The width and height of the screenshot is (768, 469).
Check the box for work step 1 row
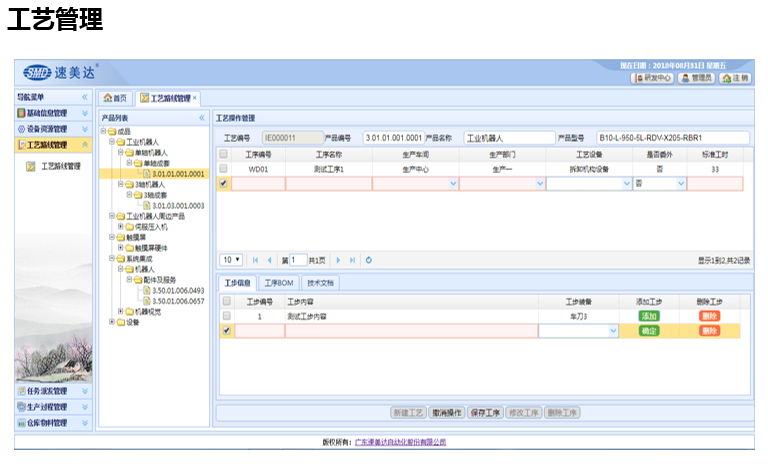(x=225, y=316)
